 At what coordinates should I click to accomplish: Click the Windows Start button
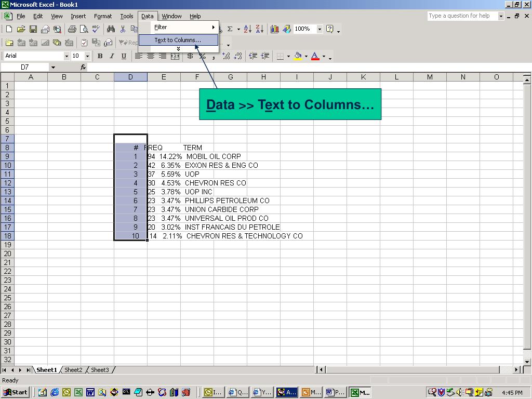click(16, 393)
